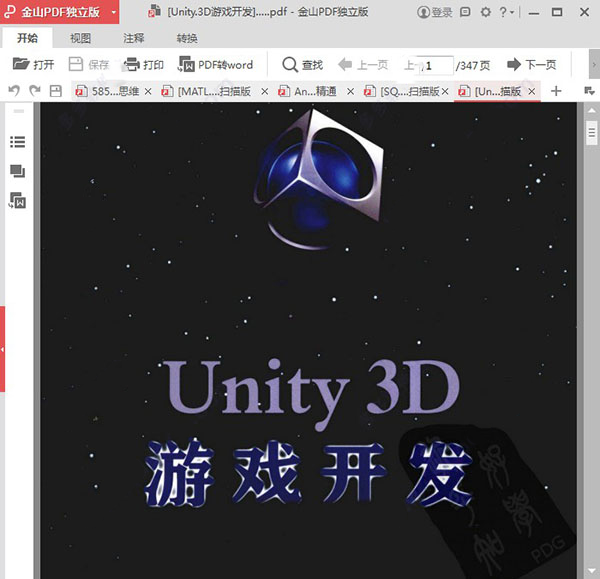The image size is (600, 579).
Task: Switch to the 转换 ribbon tab
Action: click(x=187, y=38)
